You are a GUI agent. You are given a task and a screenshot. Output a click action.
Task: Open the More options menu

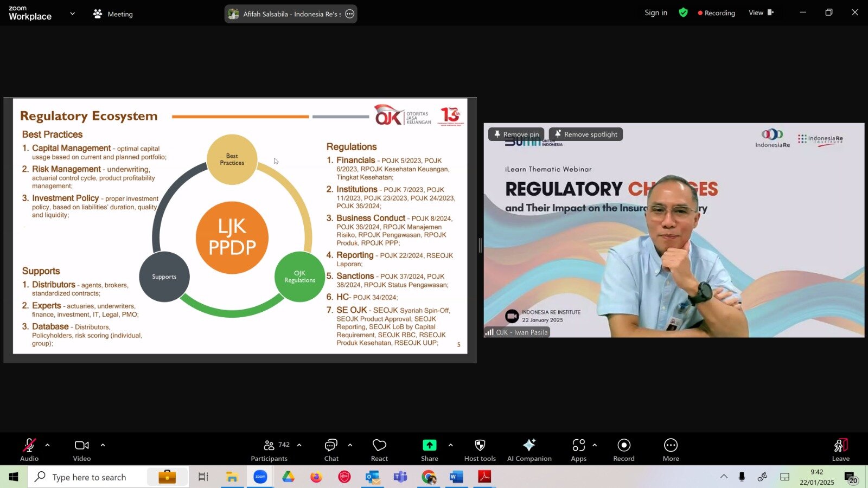[671, 450]
